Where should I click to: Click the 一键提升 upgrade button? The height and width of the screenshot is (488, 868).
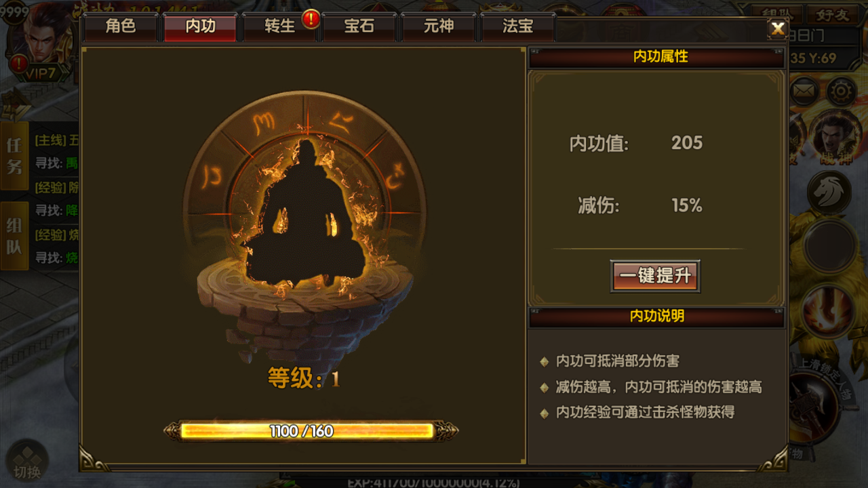pyautogui.click(x=655, y=276)
